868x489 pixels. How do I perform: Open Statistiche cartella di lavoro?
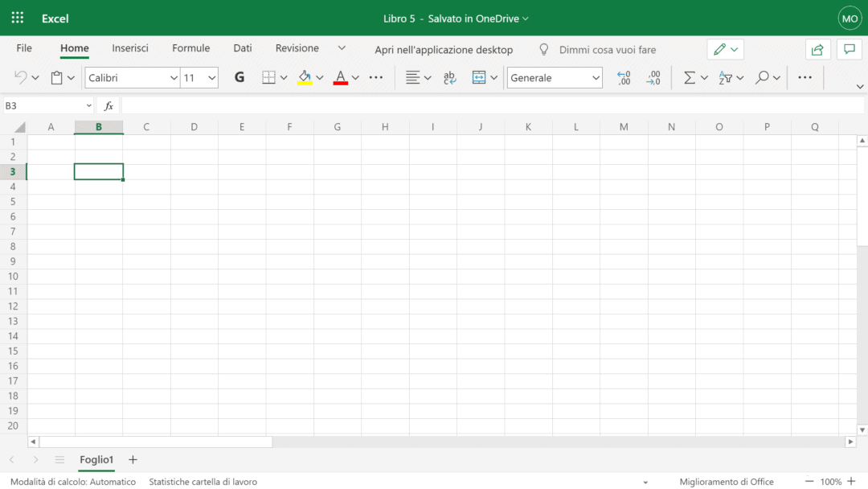click(203, 481)
